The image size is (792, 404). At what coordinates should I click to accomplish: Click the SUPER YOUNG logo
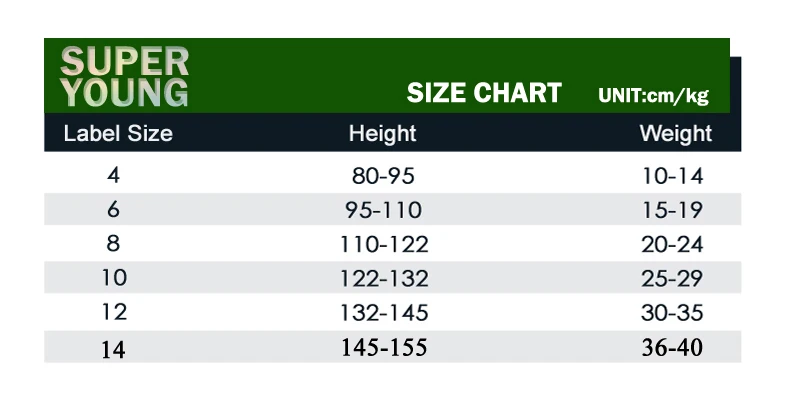coord(124,77)
